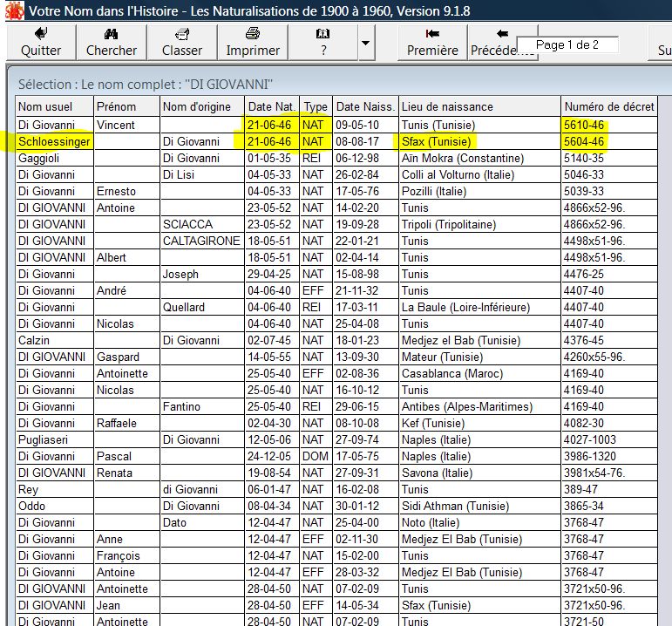Click the 'Page 1 de 2' field
This screenshot has width=672, height=626.
click(567, 44)
